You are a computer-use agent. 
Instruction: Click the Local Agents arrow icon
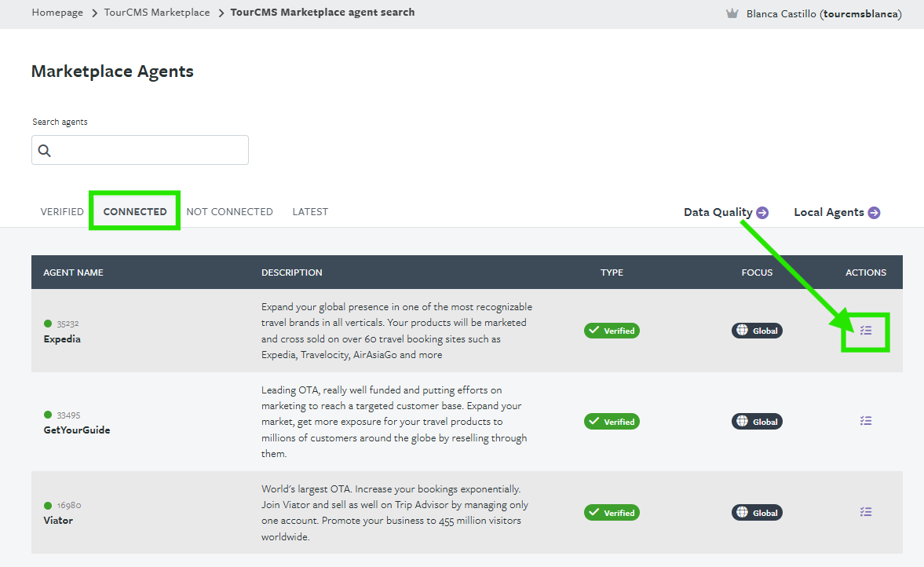click(874, 213)
